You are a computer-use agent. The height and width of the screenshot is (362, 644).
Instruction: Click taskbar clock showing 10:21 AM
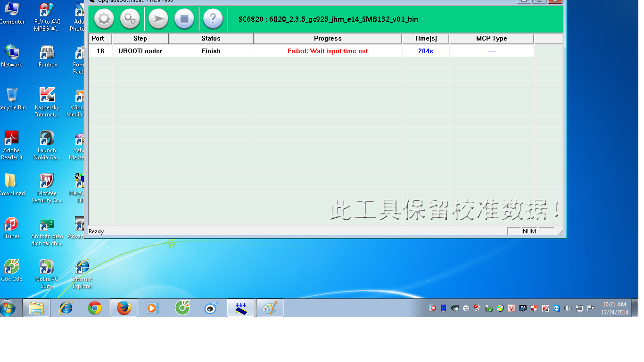point(614,308)
